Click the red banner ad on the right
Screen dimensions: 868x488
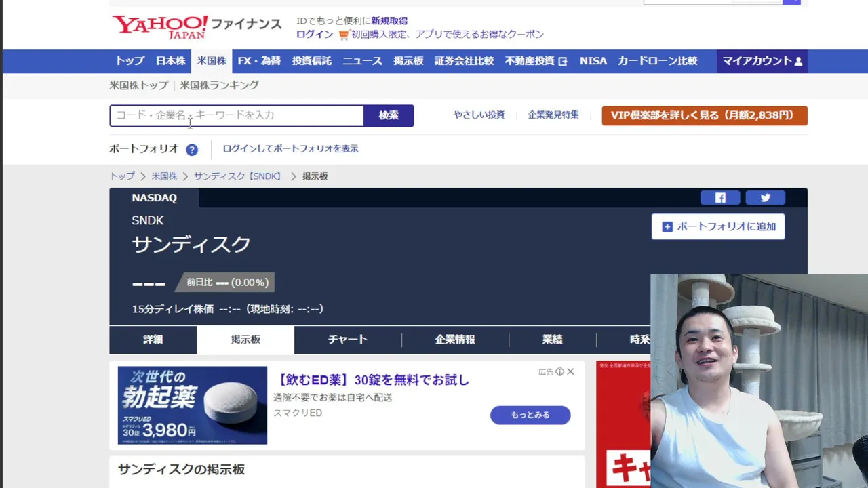pyautogui.click(x=623, y=424)
